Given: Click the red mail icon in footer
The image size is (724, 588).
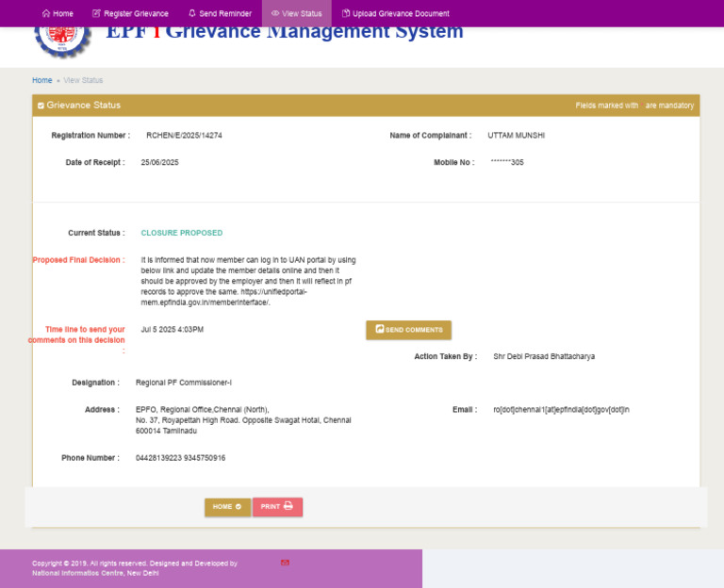Looking at the screenshot, I should pos(285,563).
